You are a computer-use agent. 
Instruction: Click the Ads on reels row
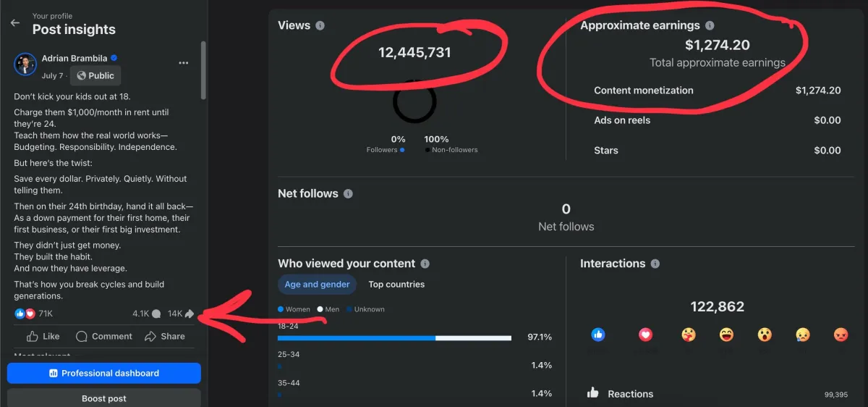[717, 120]
